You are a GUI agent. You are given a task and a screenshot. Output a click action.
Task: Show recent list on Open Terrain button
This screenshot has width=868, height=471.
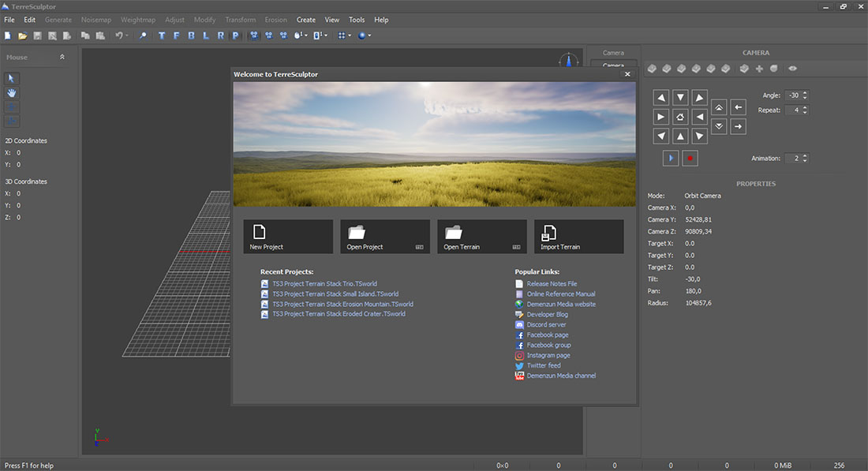click(x=516, y=248)
